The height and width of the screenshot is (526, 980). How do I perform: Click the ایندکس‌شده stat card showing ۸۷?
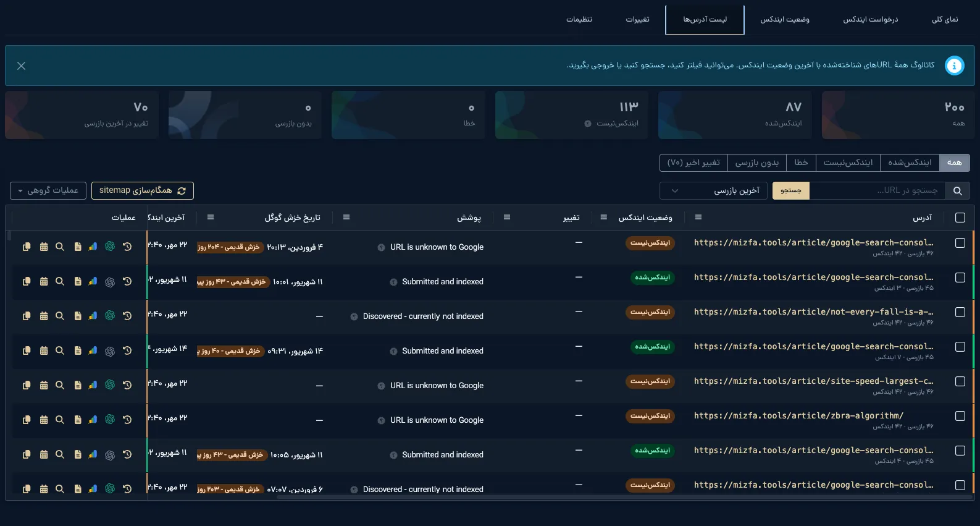pyautogui.click(x=735, y=115)
